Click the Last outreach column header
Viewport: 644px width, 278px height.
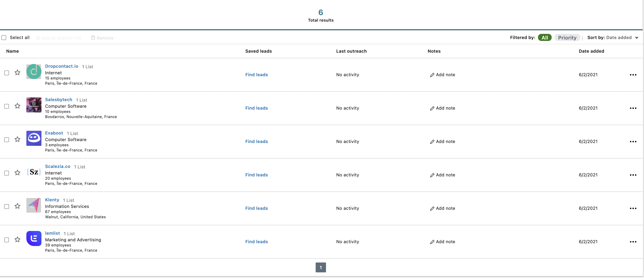[351, 51]
